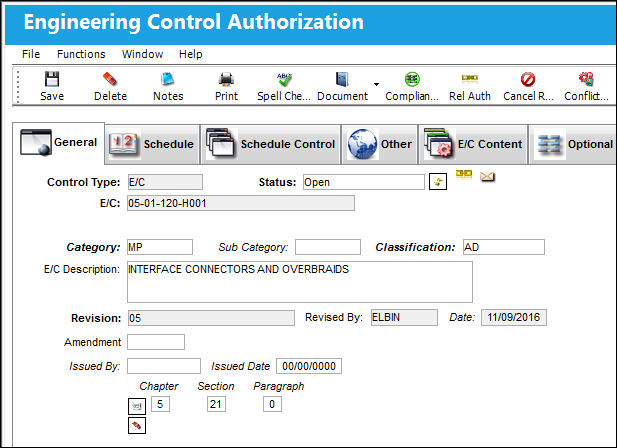This screenshot has width=617, height=448.
Task: Click the status change button next to Open
Action: point(438,182)
